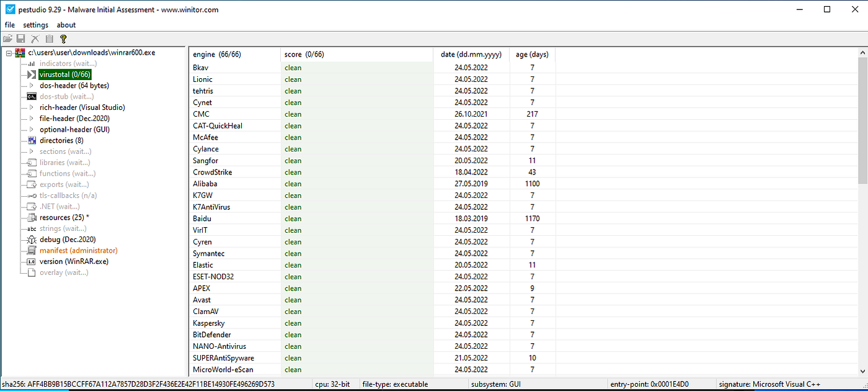868x391 pixels.
Task: Click the key icon beside tls-callbacks
Action: pyautogui.click(x=32, y=195)
